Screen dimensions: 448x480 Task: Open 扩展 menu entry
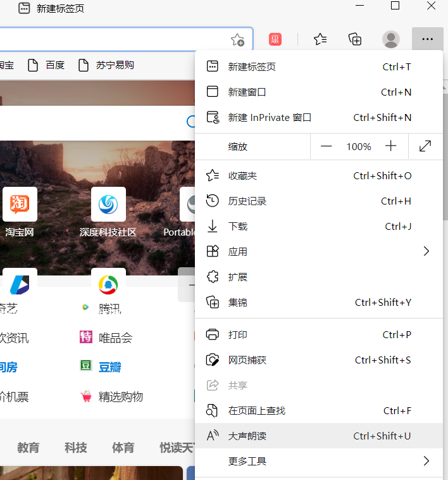tap(319, 277)
